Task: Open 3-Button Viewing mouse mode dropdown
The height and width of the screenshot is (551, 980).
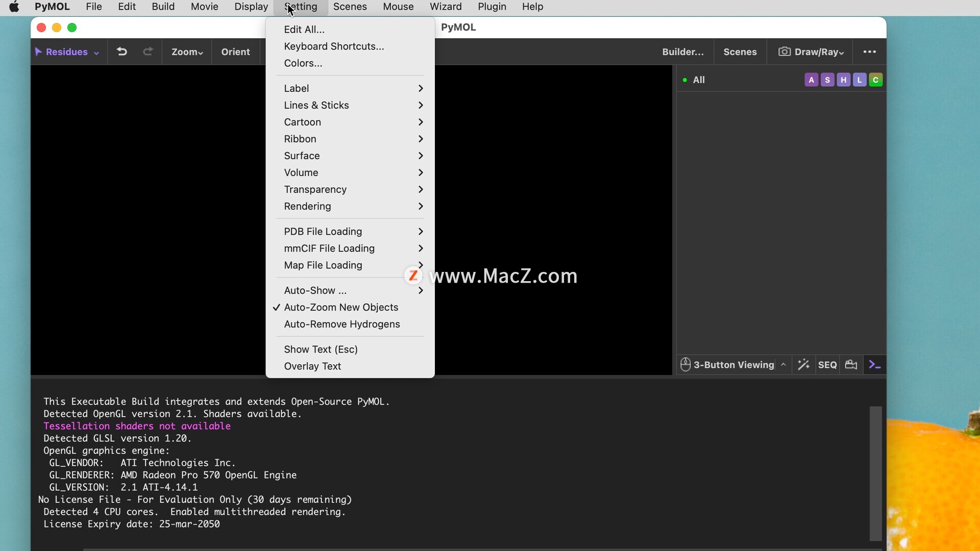Action: tap(733, 365)
